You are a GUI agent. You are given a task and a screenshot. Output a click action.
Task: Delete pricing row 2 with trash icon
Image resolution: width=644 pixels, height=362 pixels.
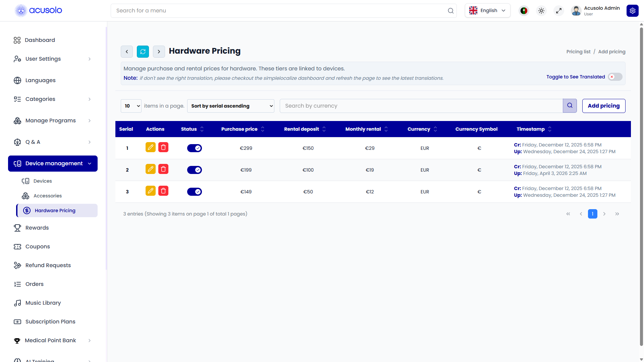pyautogui.click(x=163, y=169)
